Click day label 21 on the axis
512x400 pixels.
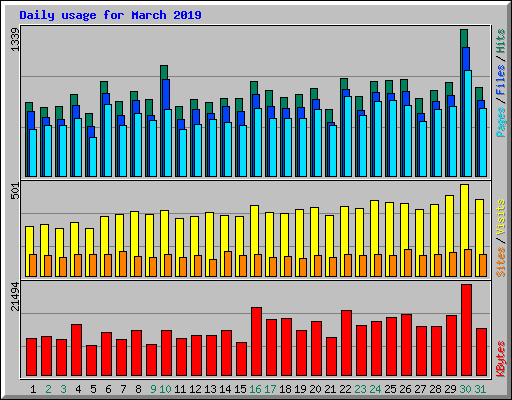click(330, 389)
